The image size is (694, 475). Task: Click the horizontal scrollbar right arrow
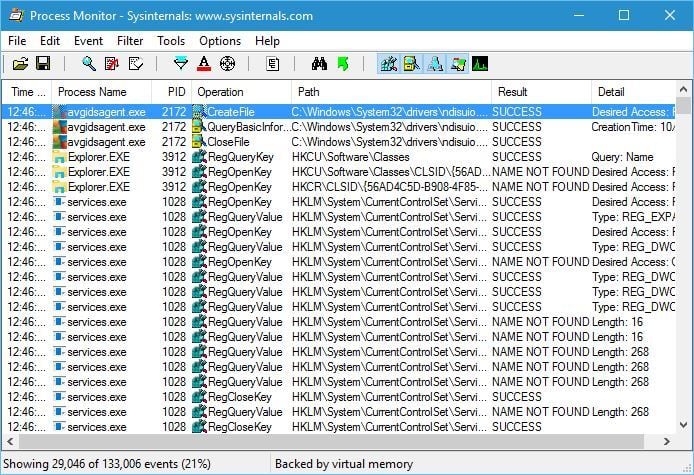coord(667,441)
